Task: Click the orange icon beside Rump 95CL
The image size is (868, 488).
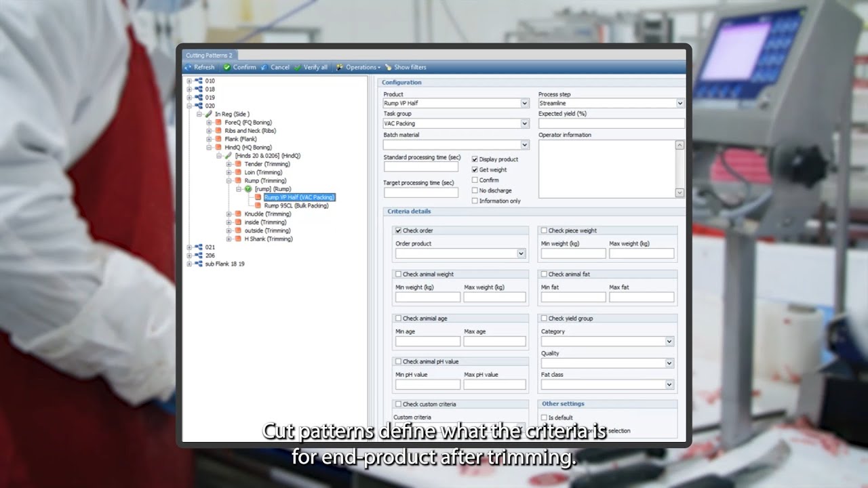Action: click(x=258, y=205)
